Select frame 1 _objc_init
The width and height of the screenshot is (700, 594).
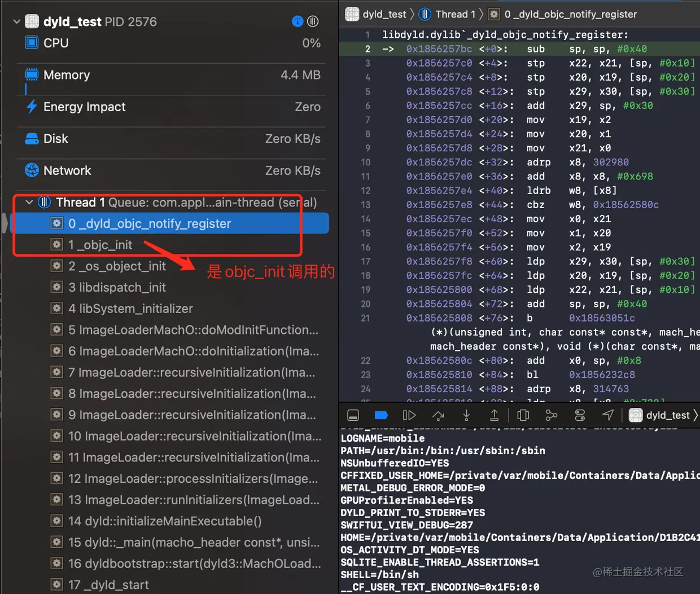(169, 245)
